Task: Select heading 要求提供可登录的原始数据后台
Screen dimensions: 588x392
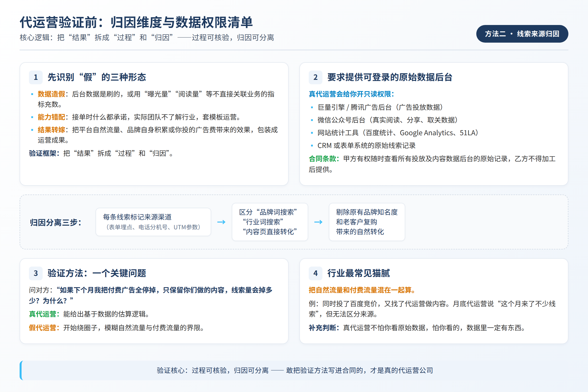Action: [x=390, y=77]
